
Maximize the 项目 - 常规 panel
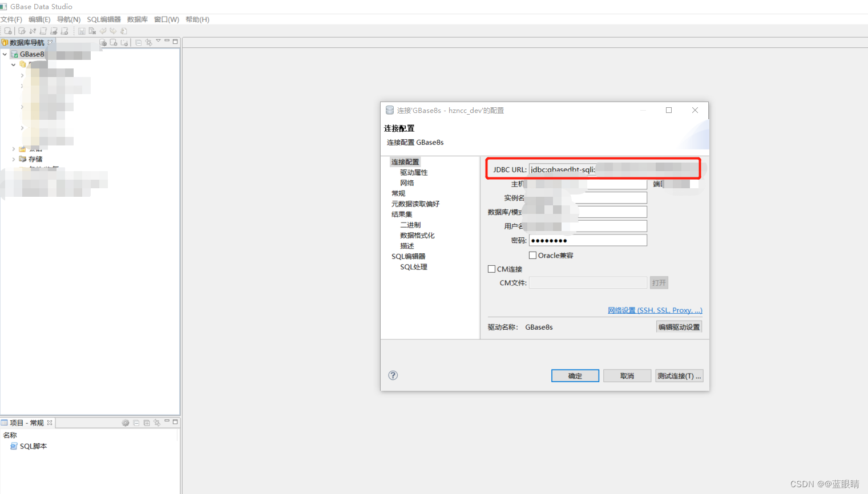coord(175,422)
